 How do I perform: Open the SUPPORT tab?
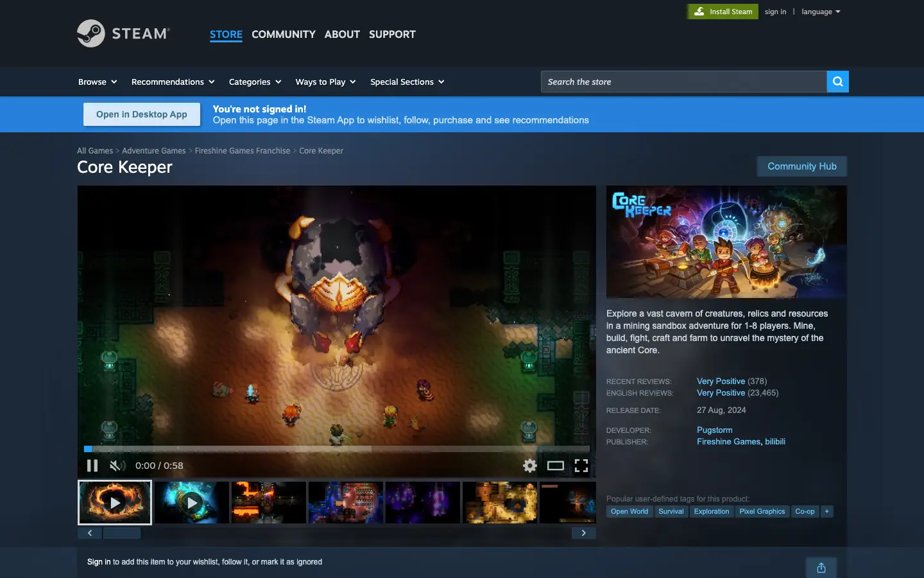click(392, 34)
